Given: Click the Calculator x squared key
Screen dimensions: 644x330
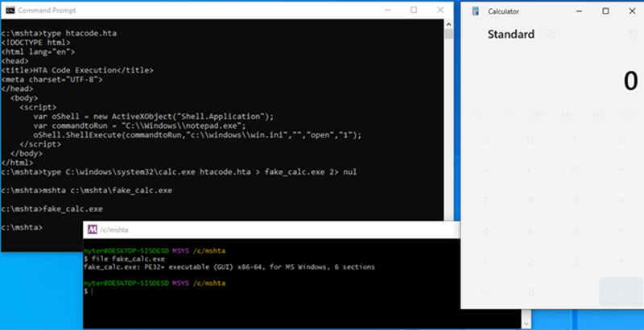Looking at the screenshot, I should pos(530,170).
